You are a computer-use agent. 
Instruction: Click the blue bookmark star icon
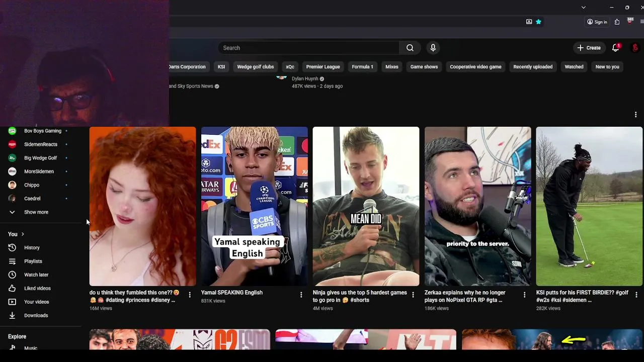[538, 22]
